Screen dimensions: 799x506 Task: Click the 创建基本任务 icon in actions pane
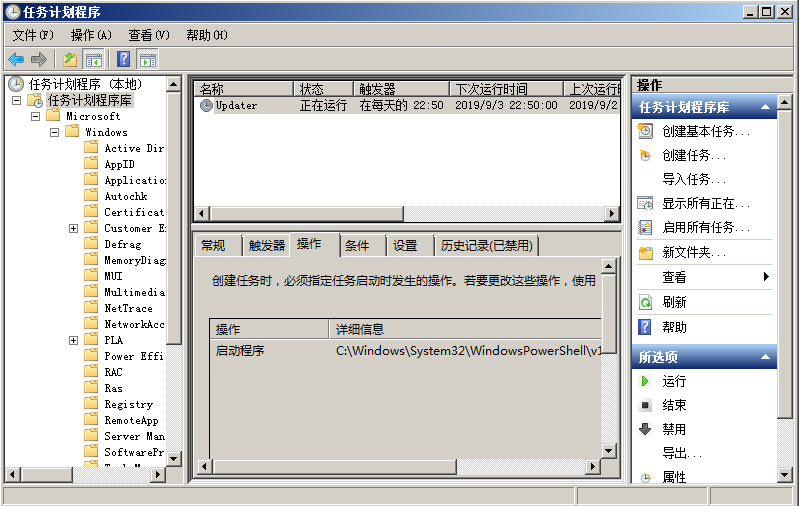646,131
